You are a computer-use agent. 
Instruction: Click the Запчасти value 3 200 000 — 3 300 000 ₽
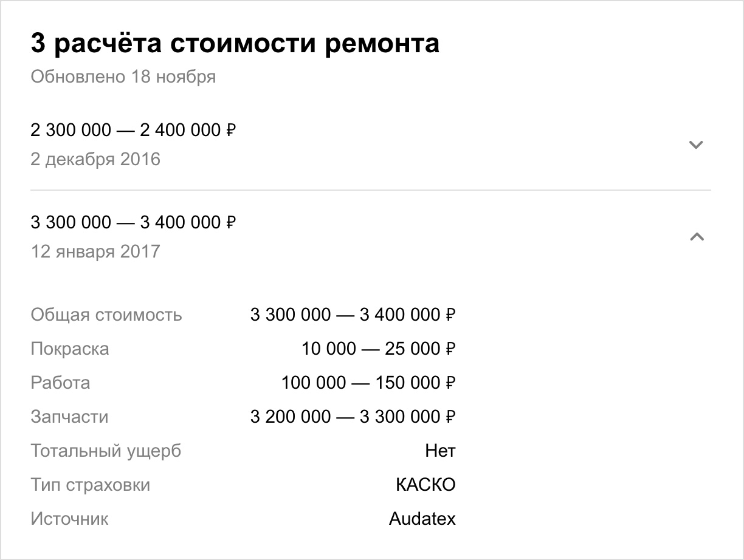pyautogui.click(x=353, y=417)
